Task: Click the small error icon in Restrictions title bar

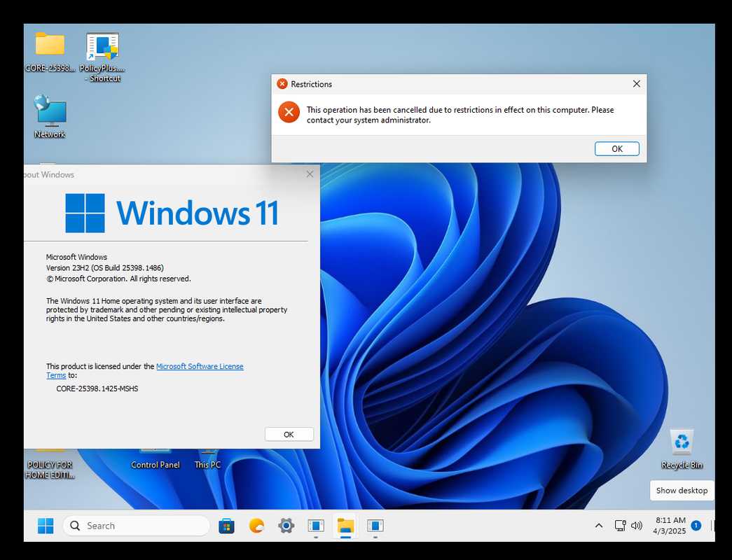Action: [x=282, y=84]
